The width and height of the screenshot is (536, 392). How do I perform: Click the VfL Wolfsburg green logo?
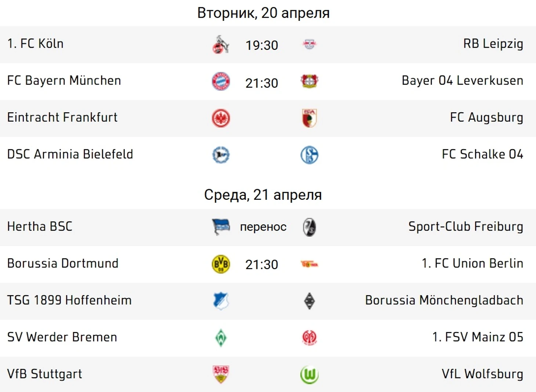[309, 374]
